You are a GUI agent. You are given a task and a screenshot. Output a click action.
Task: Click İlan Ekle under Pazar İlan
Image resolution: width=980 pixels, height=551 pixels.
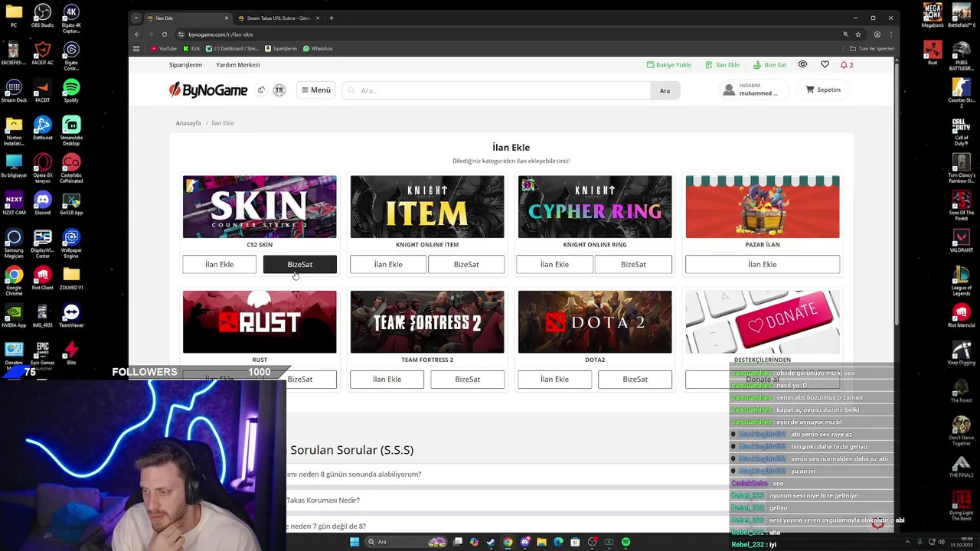[x=763, y=264]
